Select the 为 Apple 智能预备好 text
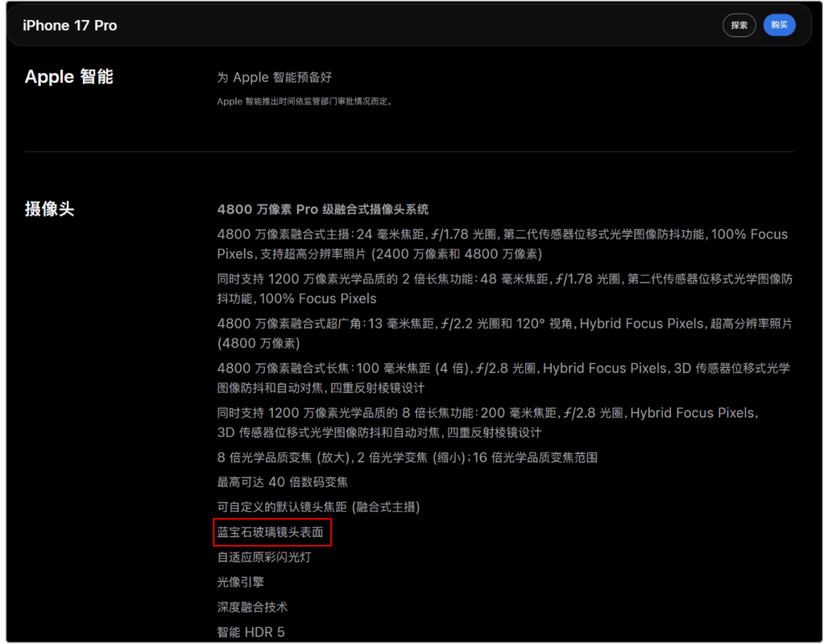 coord(274,77)
